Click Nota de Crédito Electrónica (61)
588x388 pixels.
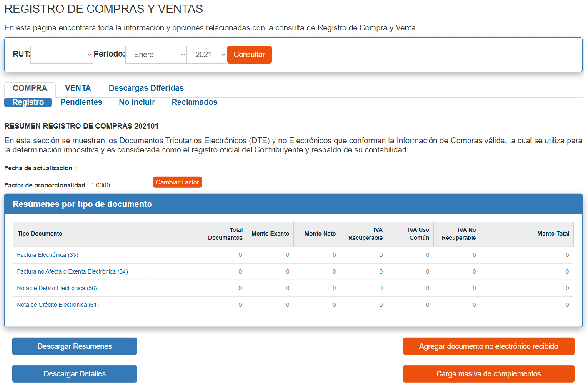pyautogui.click(x=57, y=305)
